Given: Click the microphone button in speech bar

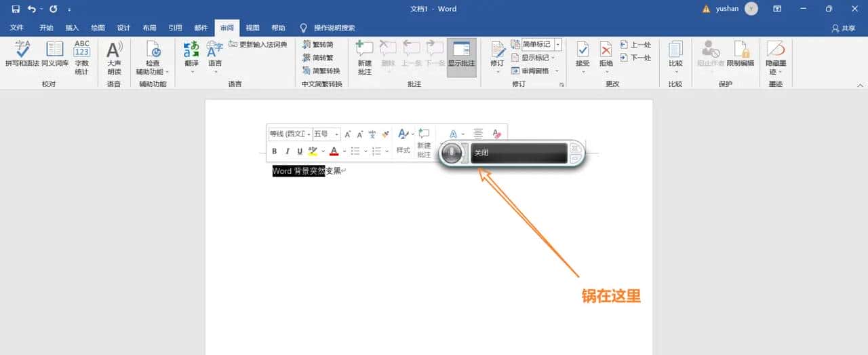Looking at the screenshot, I should (450, 153).
